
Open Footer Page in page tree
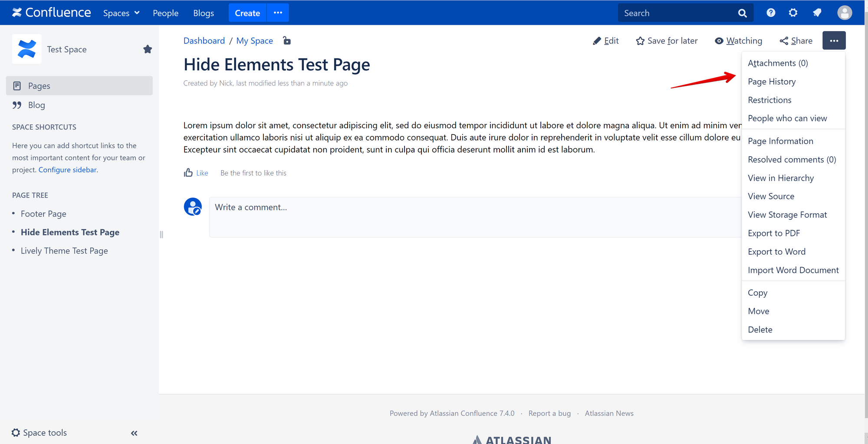[x=43, y=214]
